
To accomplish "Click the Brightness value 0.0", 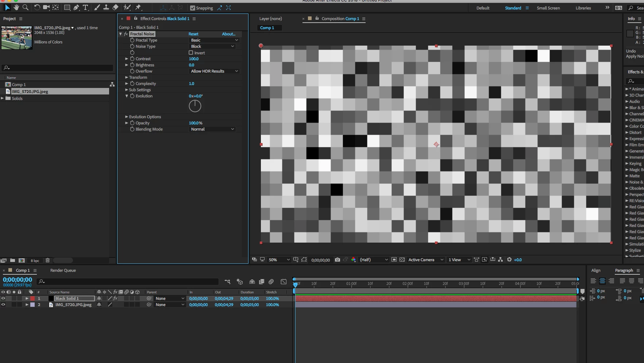I will pyautogui.click(x=192, y=65).
